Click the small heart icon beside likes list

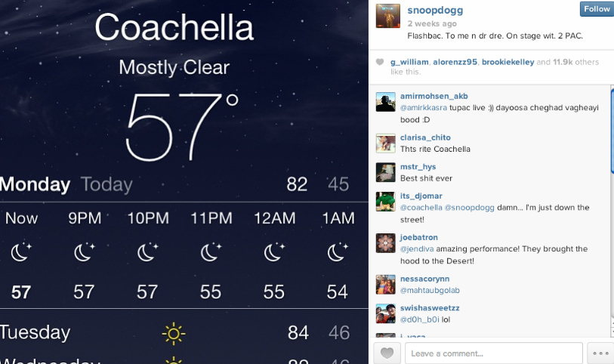click(379, 62)
